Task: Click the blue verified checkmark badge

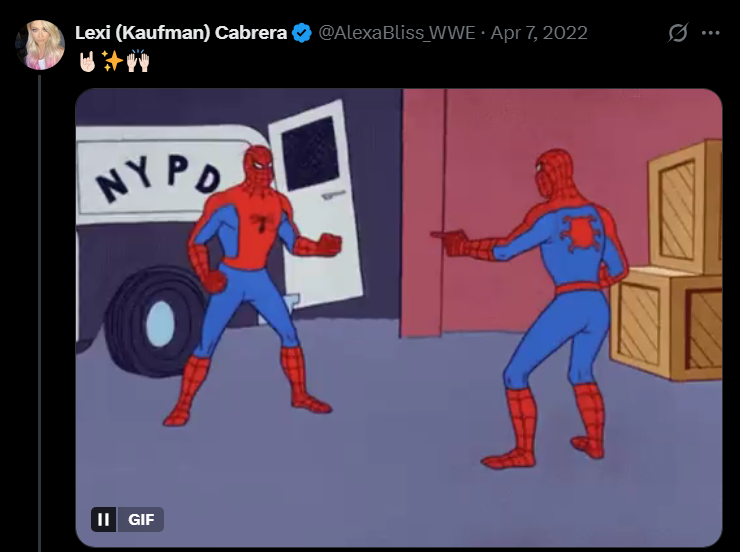Action: click(302, 33)
